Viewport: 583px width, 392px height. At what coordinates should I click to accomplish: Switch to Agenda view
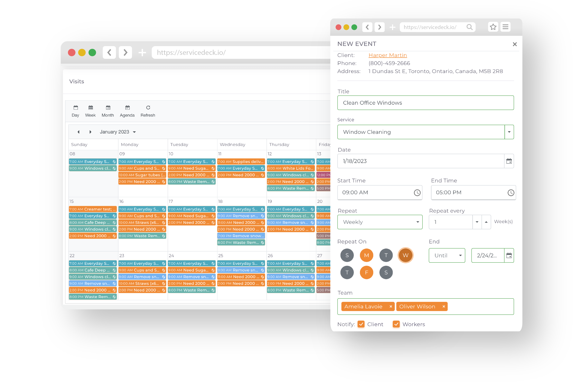point(127,111)
